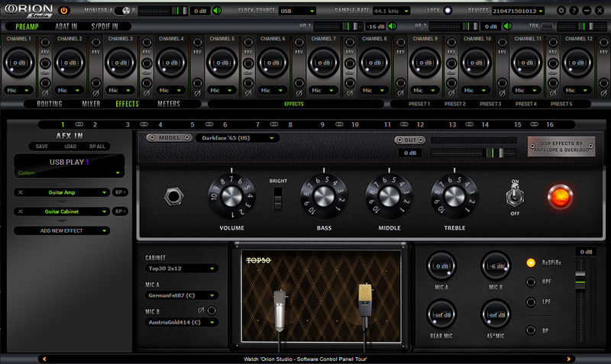Link effects channels 13 and 14
This screenshot has height=364, width=611.
tap(470, 124)
